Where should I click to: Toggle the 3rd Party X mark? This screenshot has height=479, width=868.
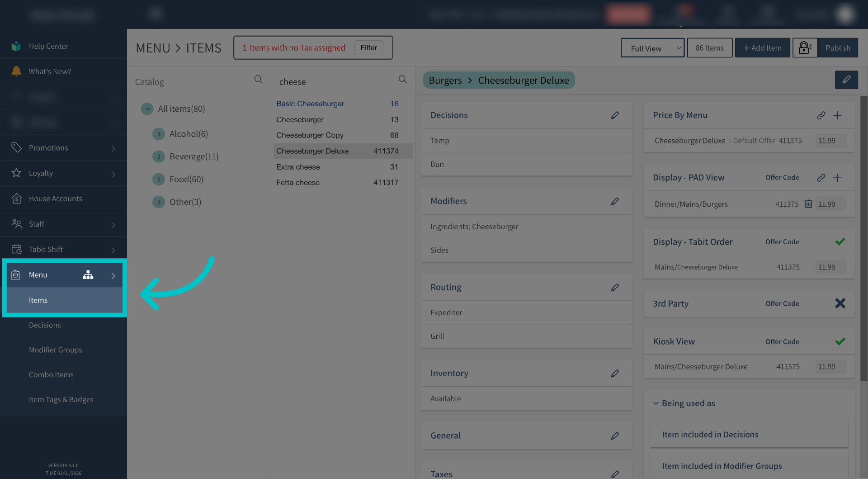pos(840,304)
